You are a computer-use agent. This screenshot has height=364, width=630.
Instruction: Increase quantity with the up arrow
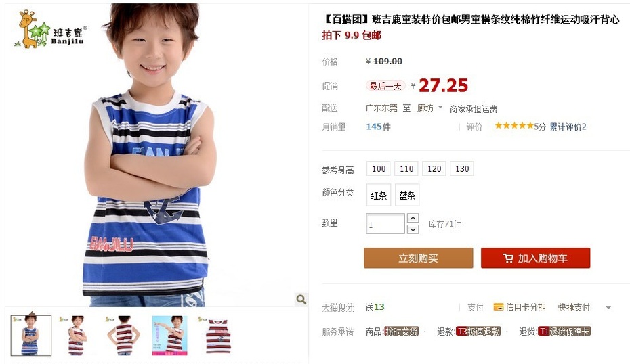click(x=413, y=218)
